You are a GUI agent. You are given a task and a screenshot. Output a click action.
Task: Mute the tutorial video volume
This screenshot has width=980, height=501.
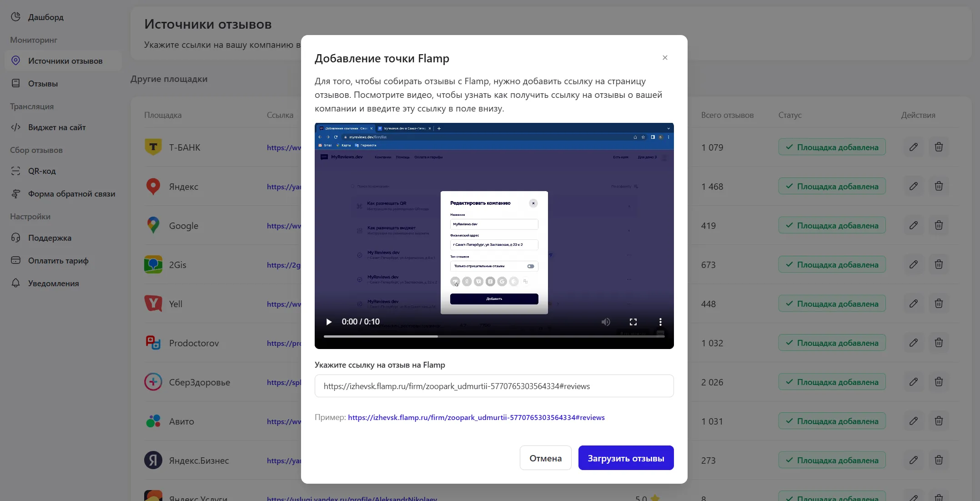(606, 322)
